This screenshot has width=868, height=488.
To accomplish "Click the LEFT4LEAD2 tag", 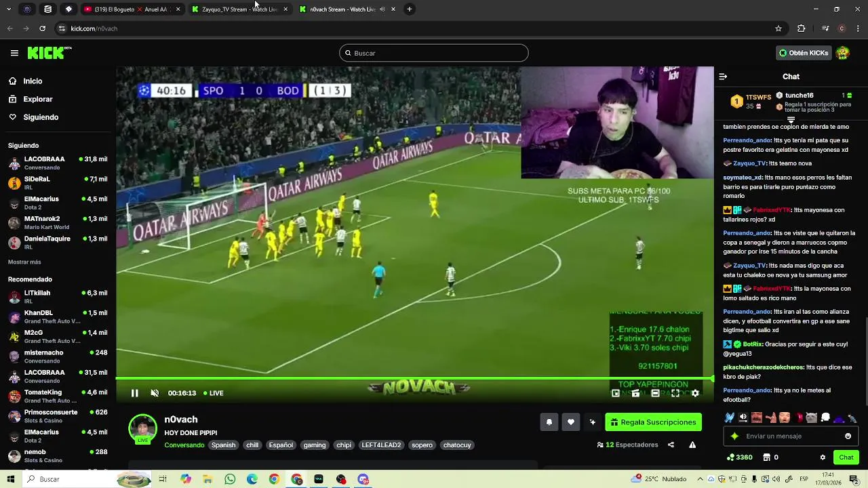I will (x=381, y=445).
